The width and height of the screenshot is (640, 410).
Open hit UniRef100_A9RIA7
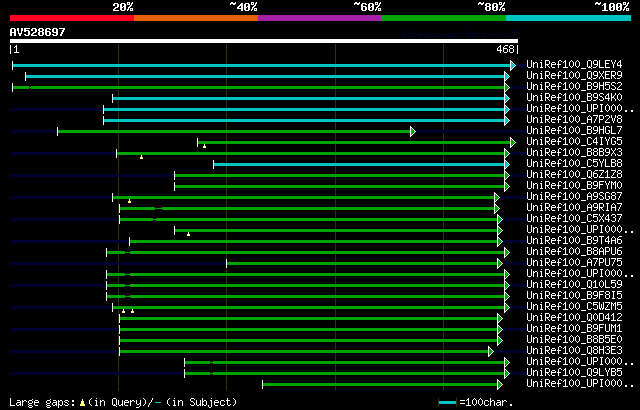(x=574, y=208)
